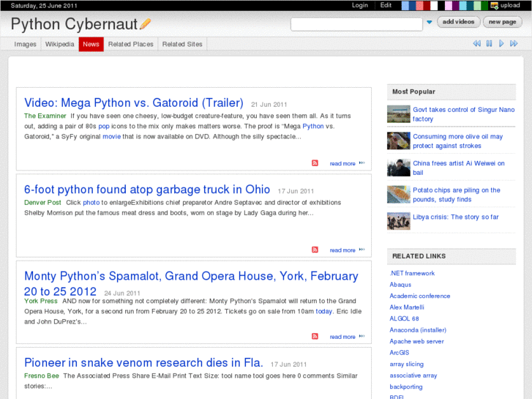Pick the dark red color swatch
The width and height of the screenshot is (532, 399).
click(x=427, y=6)
